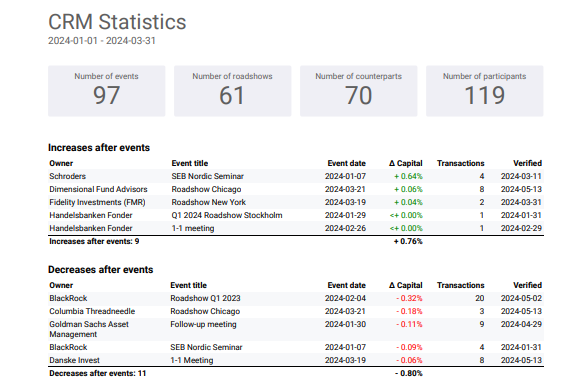
Task: Click SEB Nordic Seminar in Schroders row
Action: 208,176
